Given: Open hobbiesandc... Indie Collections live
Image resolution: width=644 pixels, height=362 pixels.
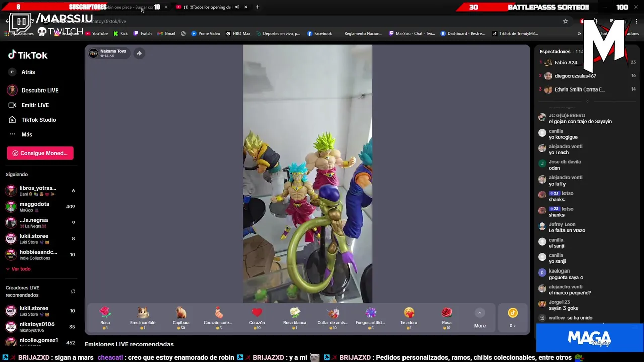Looking at the screenshot, I should pyautogui.click(x=40, y=255).
